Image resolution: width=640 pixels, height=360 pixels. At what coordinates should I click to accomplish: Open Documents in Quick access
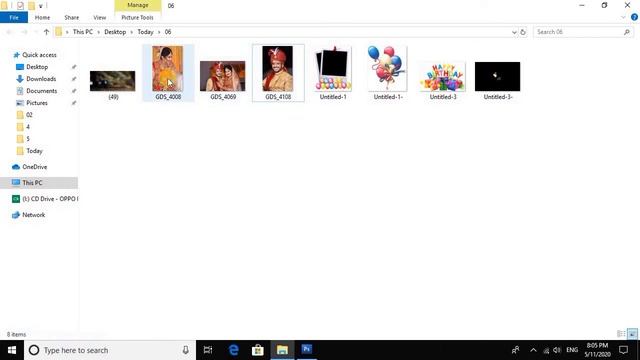(x=41, y=91)
